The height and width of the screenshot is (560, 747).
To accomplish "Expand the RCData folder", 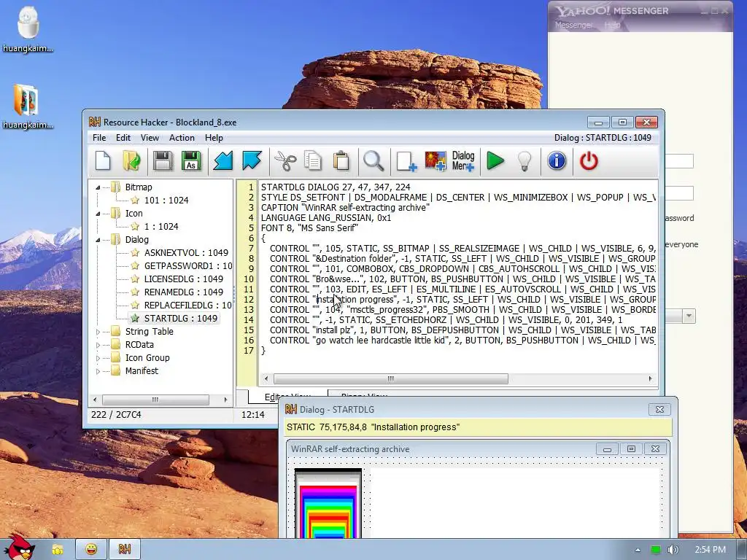I will (x=98, y=345).
